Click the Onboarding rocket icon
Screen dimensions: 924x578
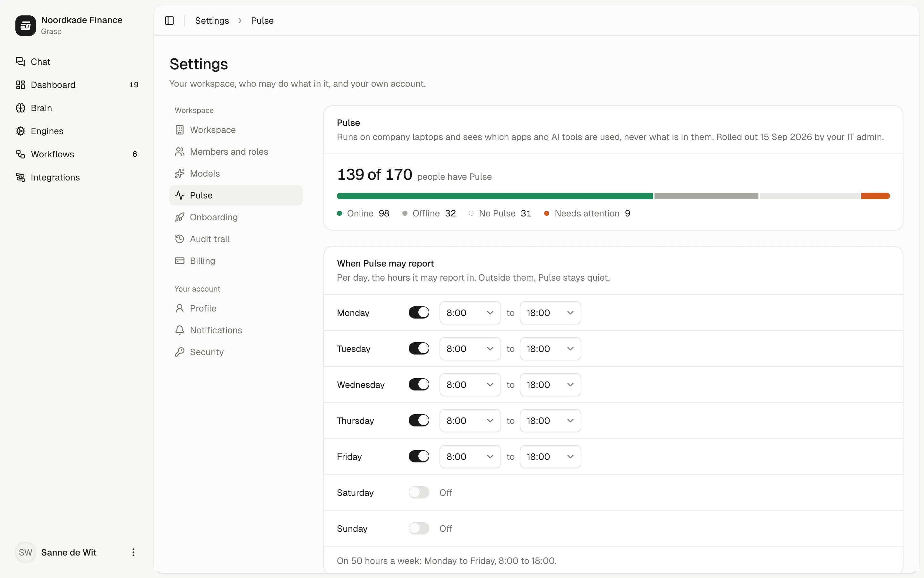point(179,217)
